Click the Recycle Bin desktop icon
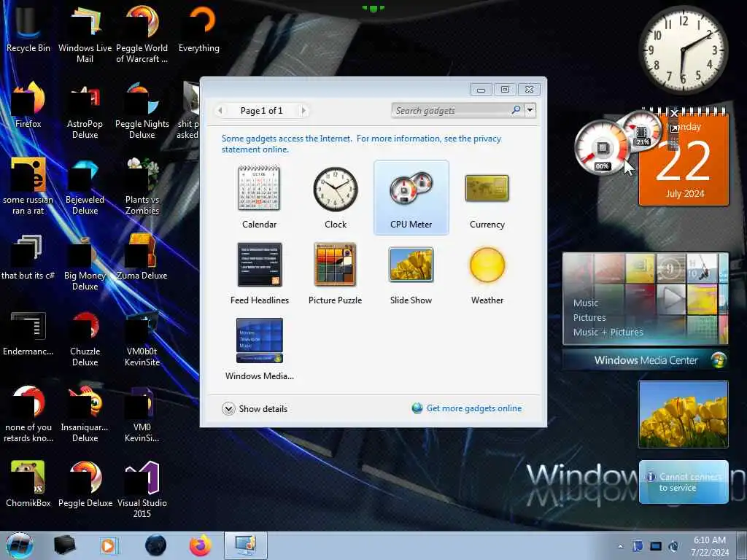 pos(28,29)
